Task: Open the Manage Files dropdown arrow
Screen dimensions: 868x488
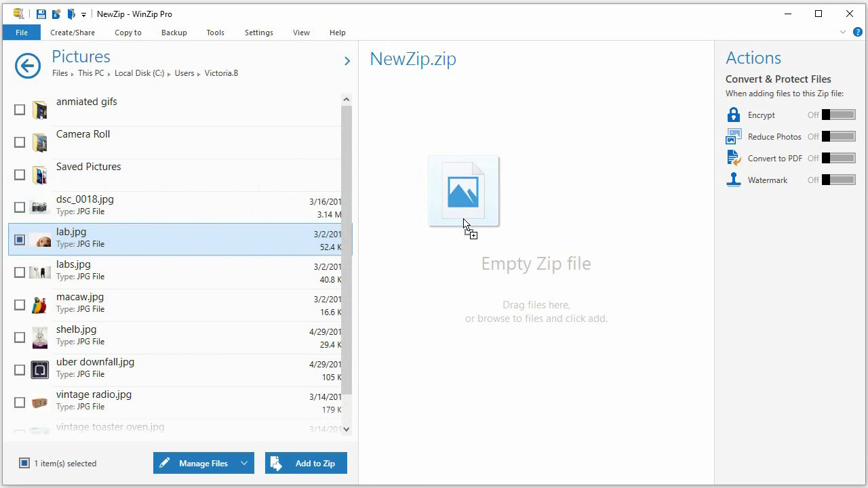Action: click(243, 463)
